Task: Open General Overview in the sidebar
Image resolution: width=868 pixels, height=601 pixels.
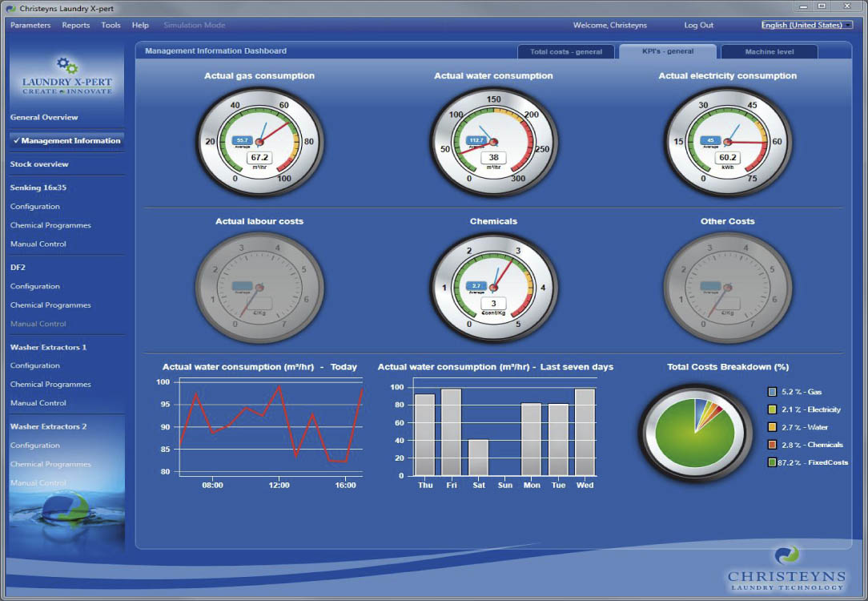Action: pyautogui.click(x=44, y=118)
